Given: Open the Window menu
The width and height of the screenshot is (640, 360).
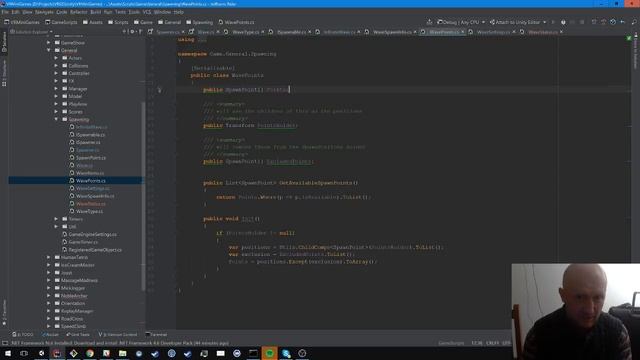Looking at the screenshot, I should pos(162,12).
